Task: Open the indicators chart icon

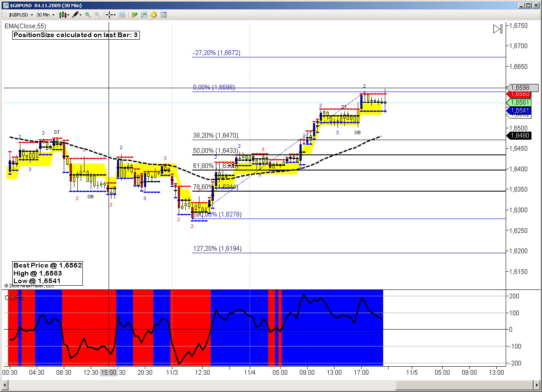Action: [144, 15]
